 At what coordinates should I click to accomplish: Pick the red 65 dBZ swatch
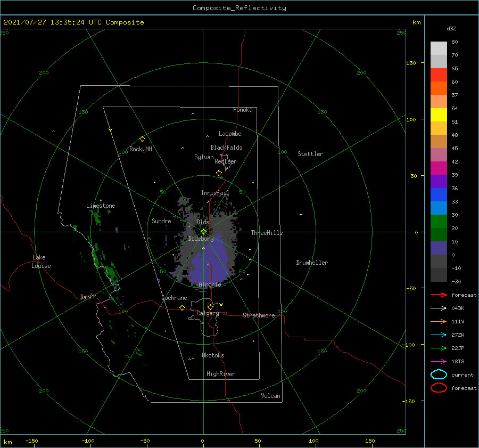pyautogui.click(x=439, y=75)
